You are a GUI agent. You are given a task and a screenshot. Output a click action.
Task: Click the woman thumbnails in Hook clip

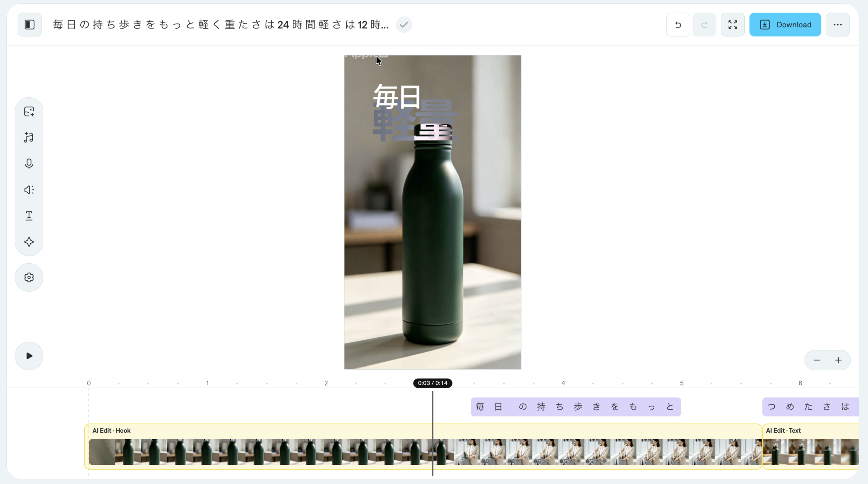[607, 452]
